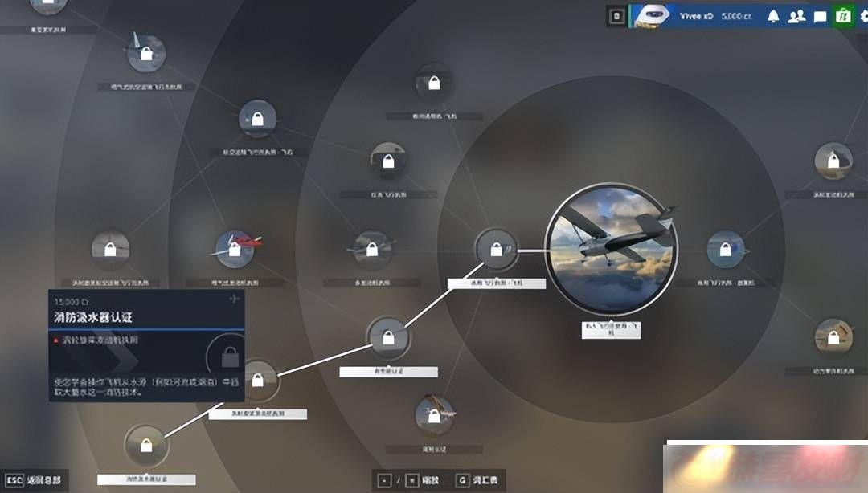Click the red-bulleted requirement line in tooltip
Viewport: 868px width, 493px height.
[x=96, y=340]
